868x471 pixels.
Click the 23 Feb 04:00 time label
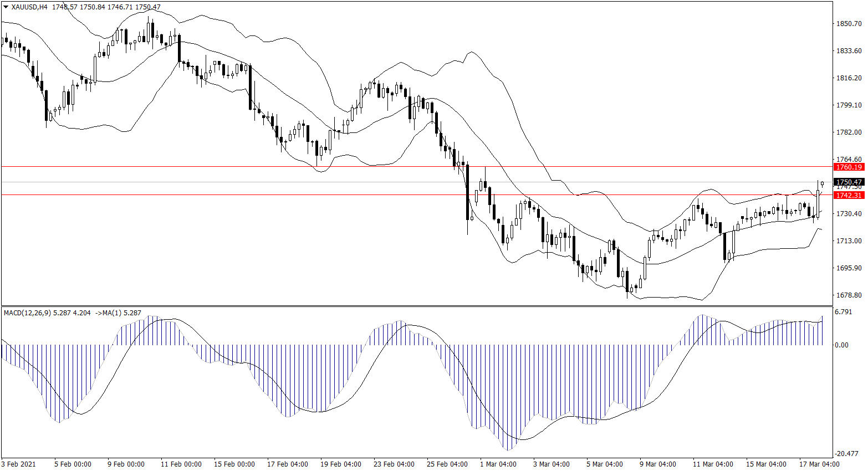coord(394,464)
